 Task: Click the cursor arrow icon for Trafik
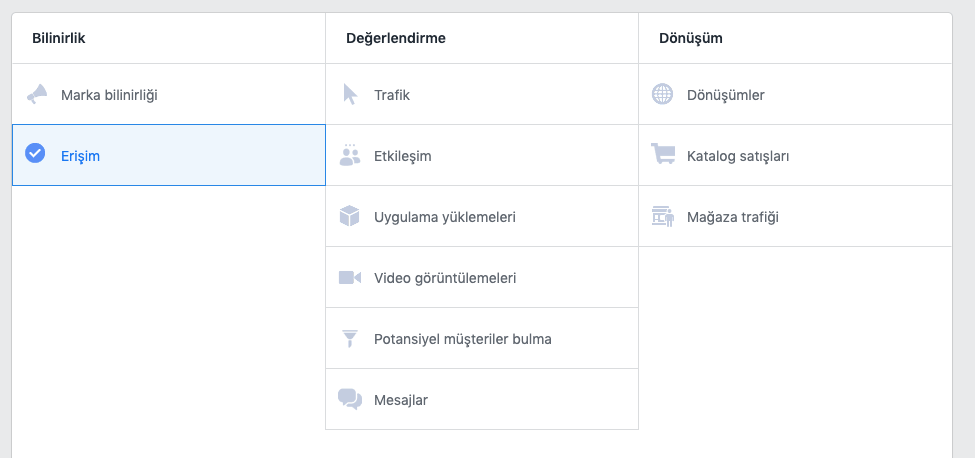[350, 94]
